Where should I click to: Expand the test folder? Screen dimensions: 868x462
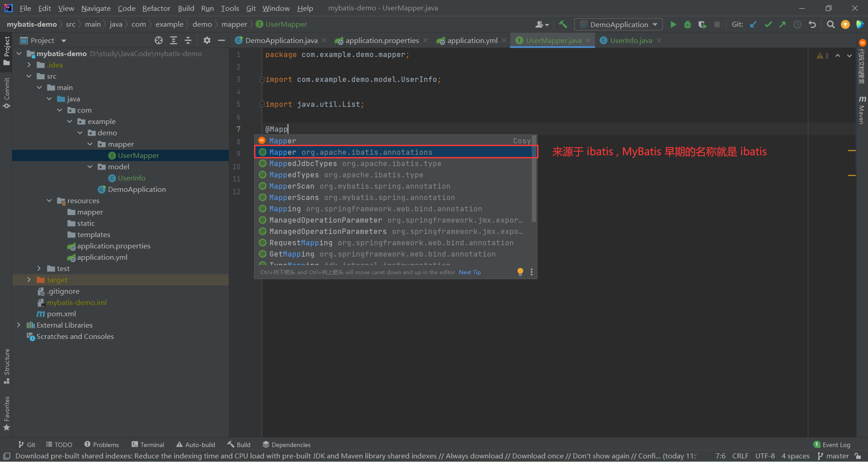coord(39,268)
